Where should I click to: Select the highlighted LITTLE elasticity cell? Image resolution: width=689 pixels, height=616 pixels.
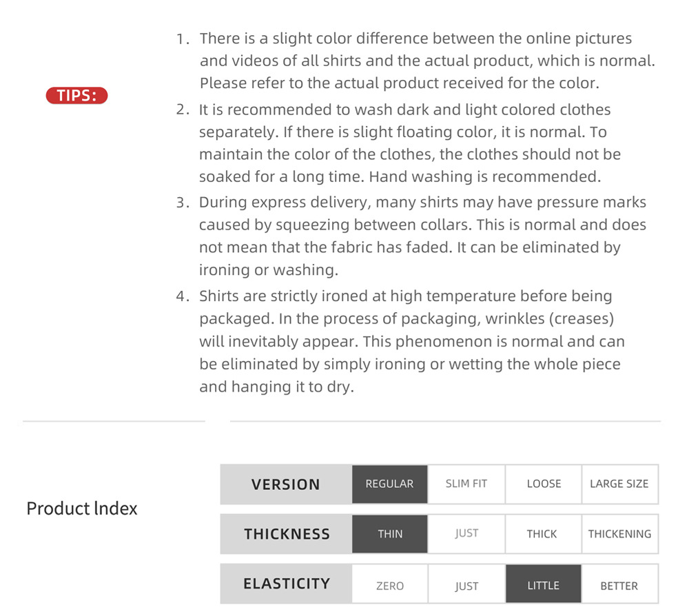coord(544,584)
